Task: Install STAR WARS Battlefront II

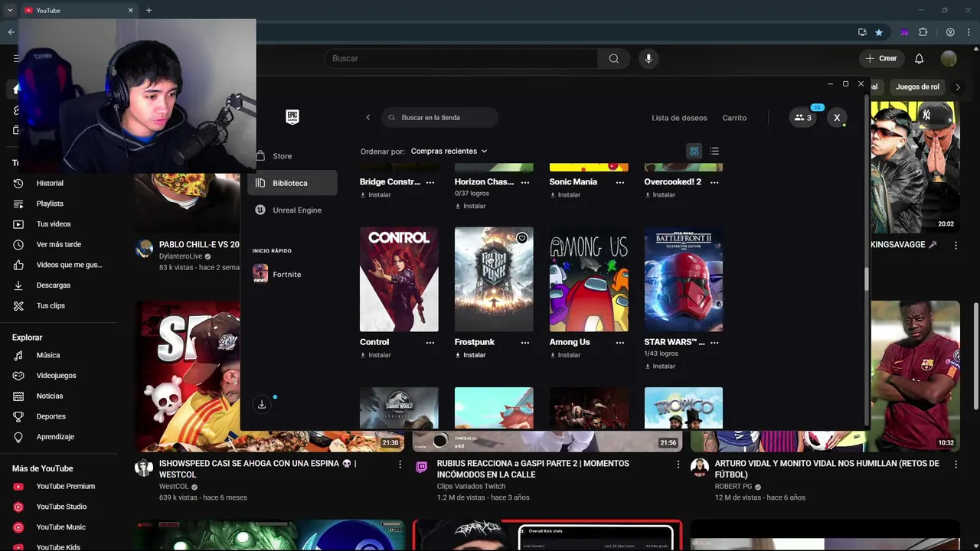Action: (x=660, y=367)
